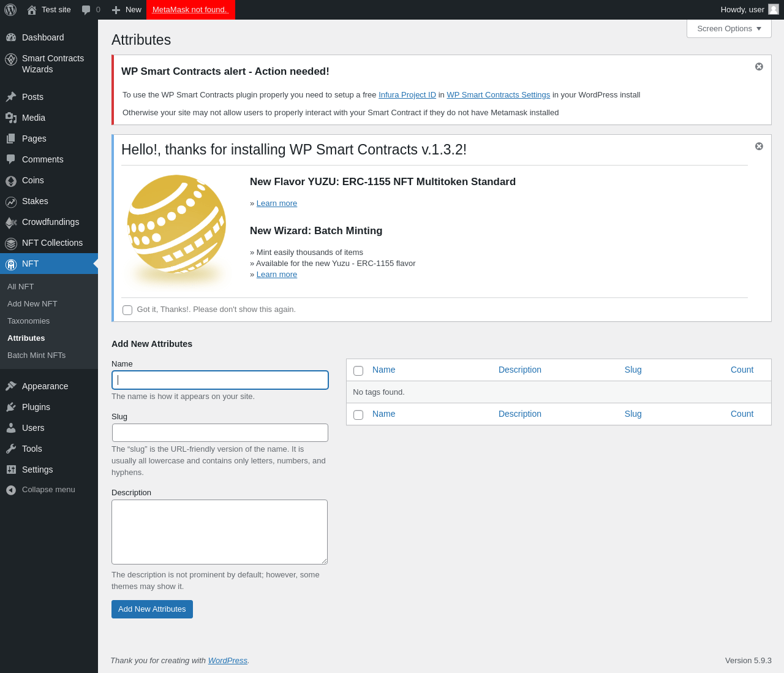The height and width of the screenshot is (673, 784).
Task: Sort by Slug in table footer
Action: [633, 414]
